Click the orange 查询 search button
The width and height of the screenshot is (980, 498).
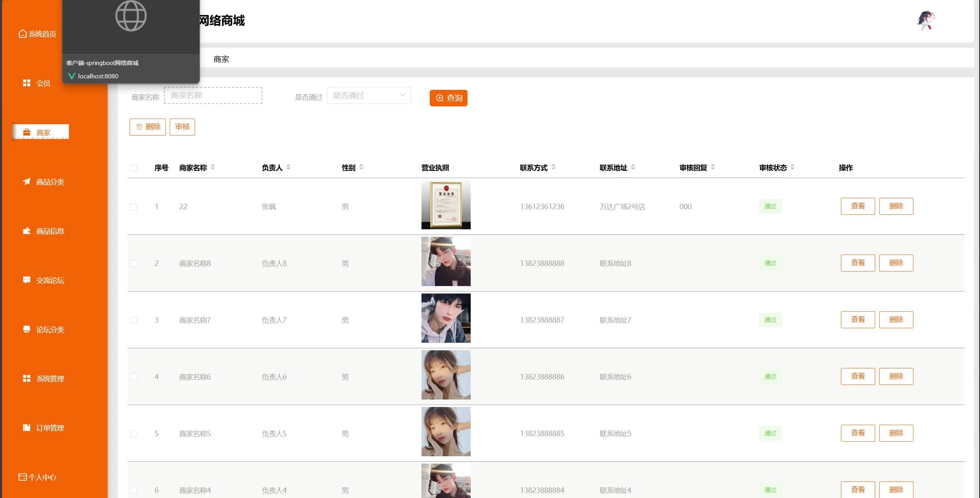(x=448, y=98)
